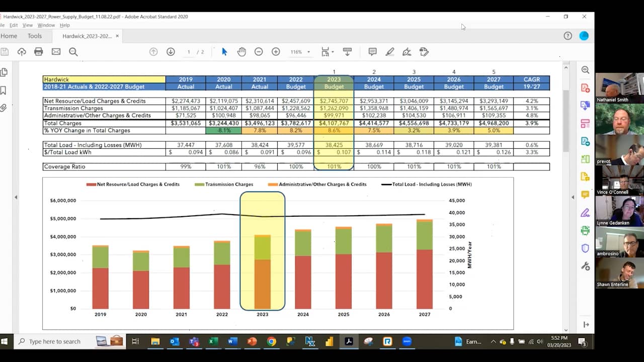Click the $4,107,767 total charges cell
The image size is (644, 362).
[x=334, y=123]
